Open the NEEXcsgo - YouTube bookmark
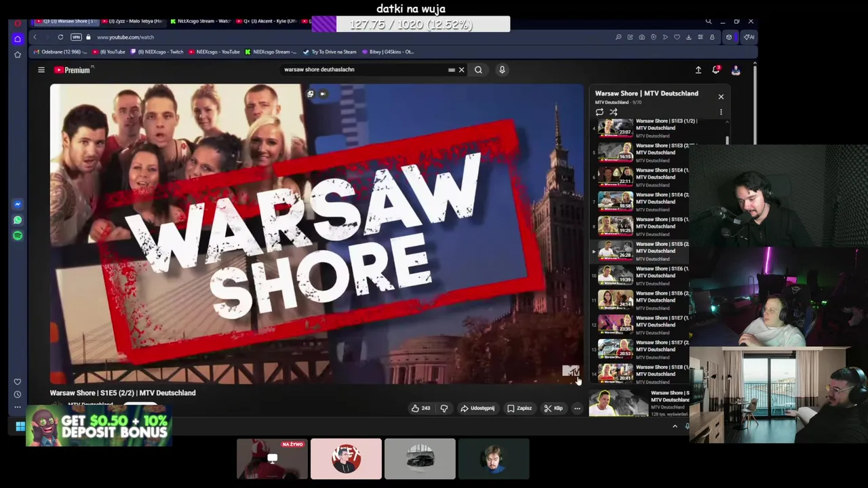 point(214,52)
